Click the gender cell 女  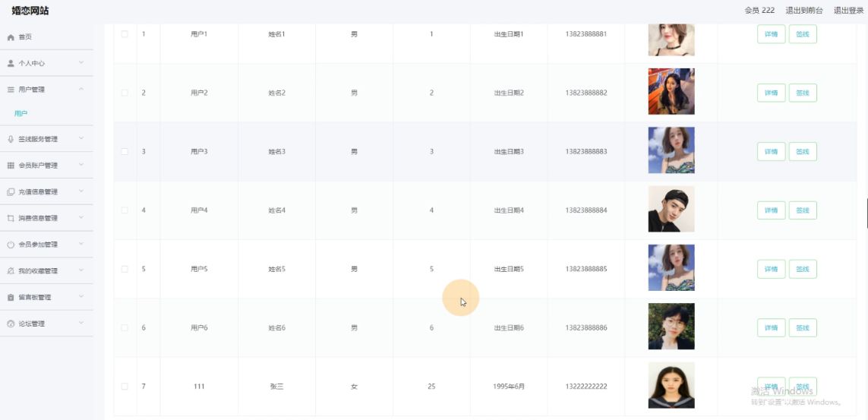(x=355, y=387)
